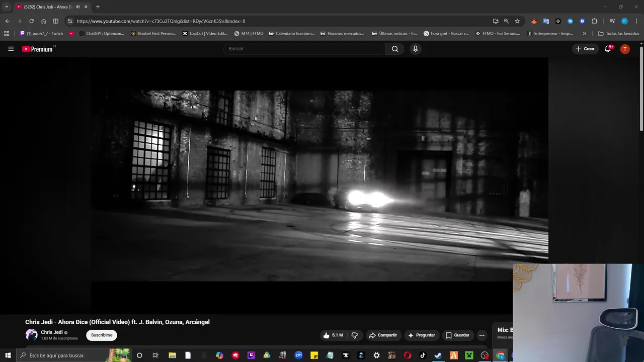Mute the tab via speaker icon

[x=78, y=7]
